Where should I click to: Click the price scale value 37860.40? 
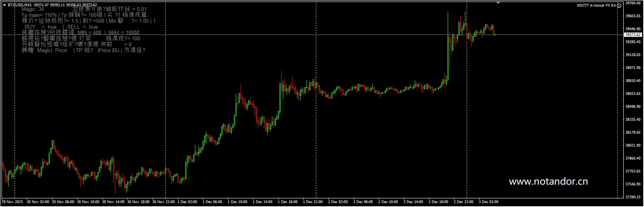633,158
